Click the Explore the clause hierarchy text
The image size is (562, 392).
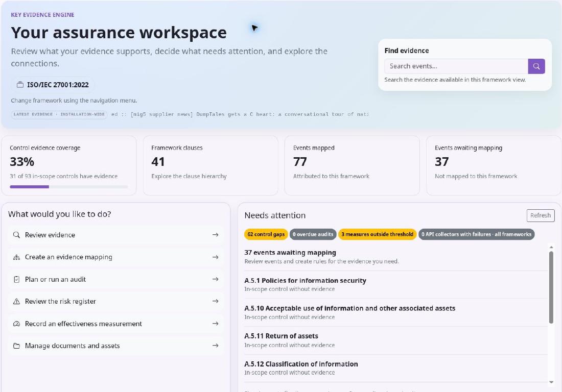point(189,176)
